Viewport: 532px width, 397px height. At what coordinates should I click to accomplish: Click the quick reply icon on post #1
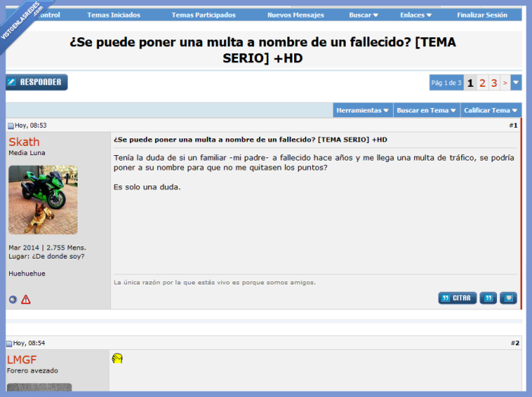click(508, 298)
